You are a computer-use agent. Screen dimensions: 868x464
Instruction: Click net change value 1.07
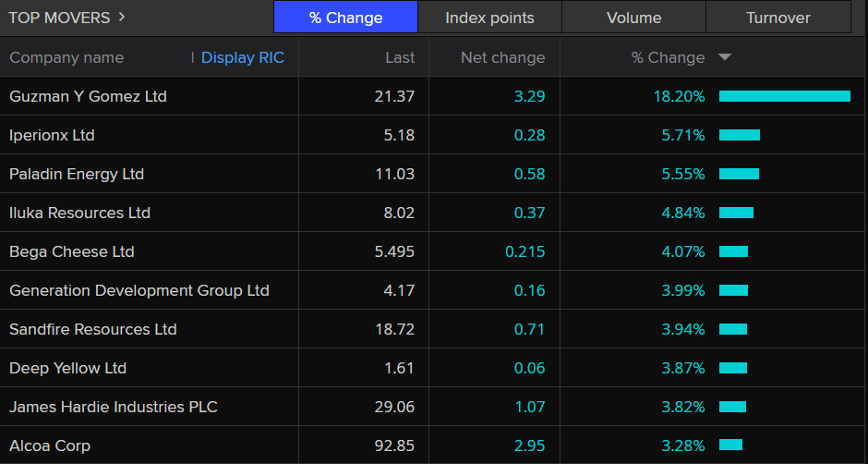pyautogui.click(x=530, y=407)
